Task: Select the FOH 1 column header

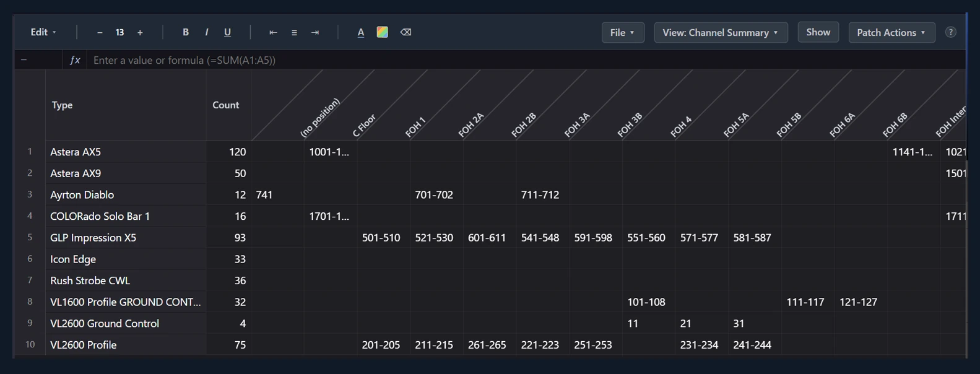Action: coord(415,126)
